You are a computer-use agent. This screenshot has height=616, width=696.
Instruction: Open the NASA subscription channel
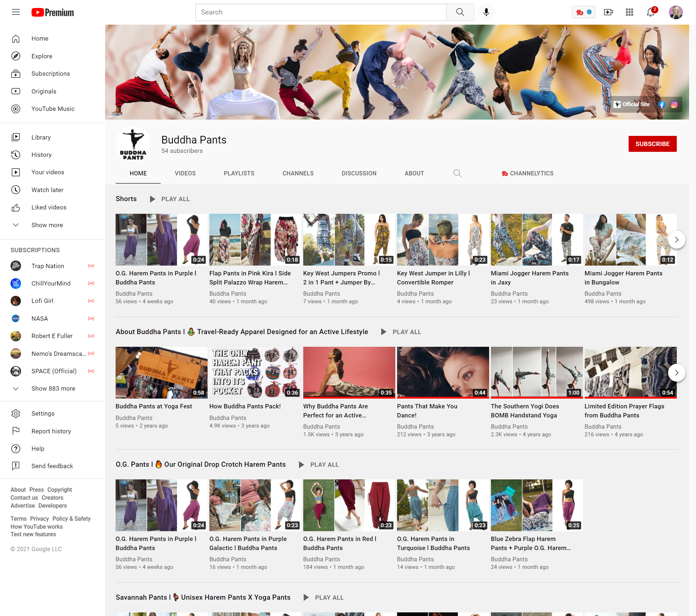tap(53, 319)
